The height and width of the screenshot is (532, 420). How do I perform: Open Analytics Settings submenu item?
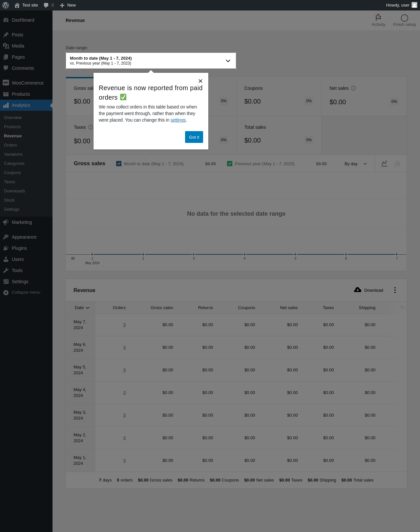(x=11, y=209)
